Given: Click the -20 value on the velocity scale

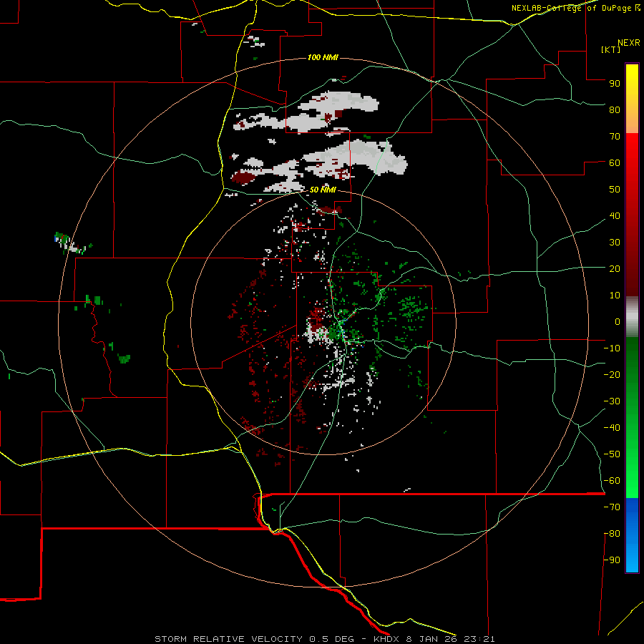Looking at the screenshot, I should pyautogui.click(x=612, y=374).
